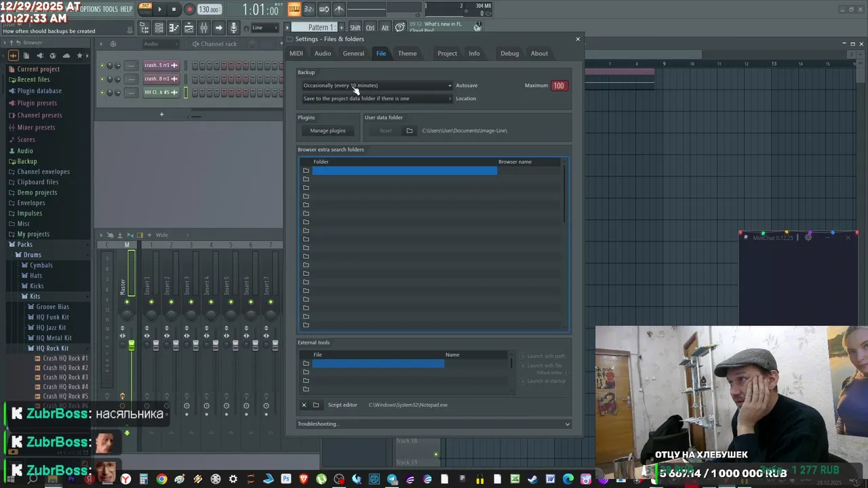The image size is (868, 488).
Task: Collapse the Drums folder in browser
Action: [x=32, y=255]
